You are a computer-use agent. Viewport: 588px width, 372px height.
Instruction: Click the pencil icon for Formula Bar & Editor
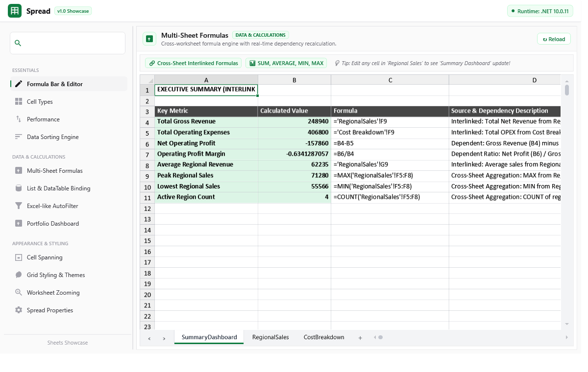click(19, 84)
